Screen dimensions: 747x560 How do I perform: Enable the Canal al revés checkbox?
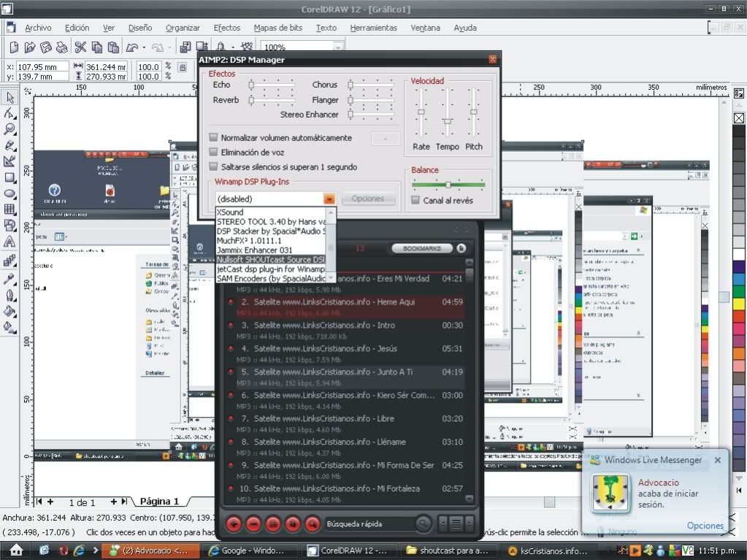[415, 200]
